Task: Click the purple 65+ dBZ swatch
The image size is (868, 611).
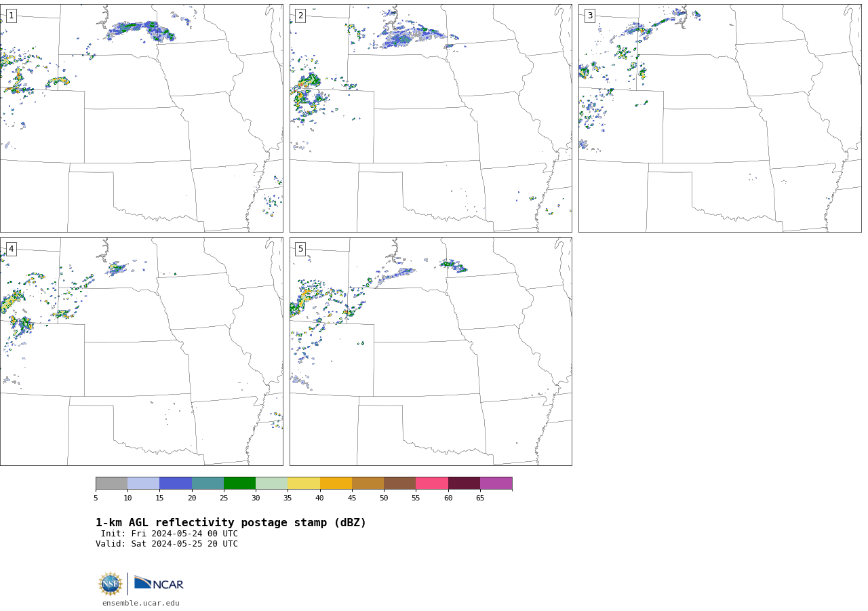Action: coord(496,484)
